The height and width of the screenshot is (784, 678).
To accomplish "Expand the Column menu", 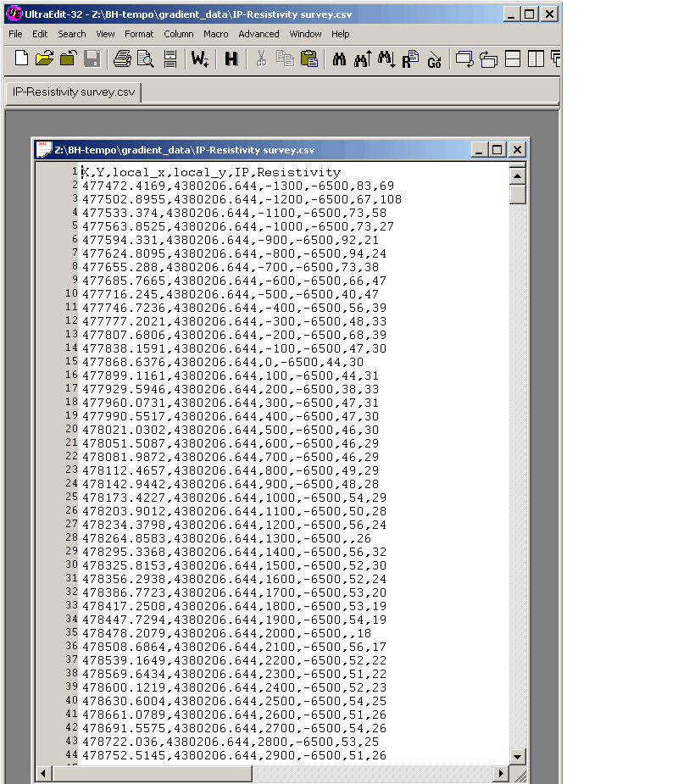I will click(x=179, y=34).
